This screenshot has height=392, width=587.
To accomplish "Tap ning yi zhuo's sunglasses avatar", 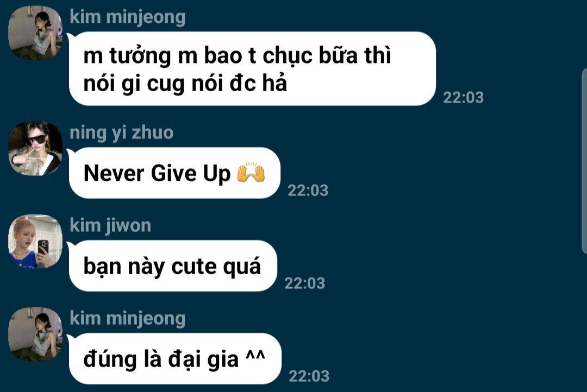I will pyautogui.click(x=35, y=149).
